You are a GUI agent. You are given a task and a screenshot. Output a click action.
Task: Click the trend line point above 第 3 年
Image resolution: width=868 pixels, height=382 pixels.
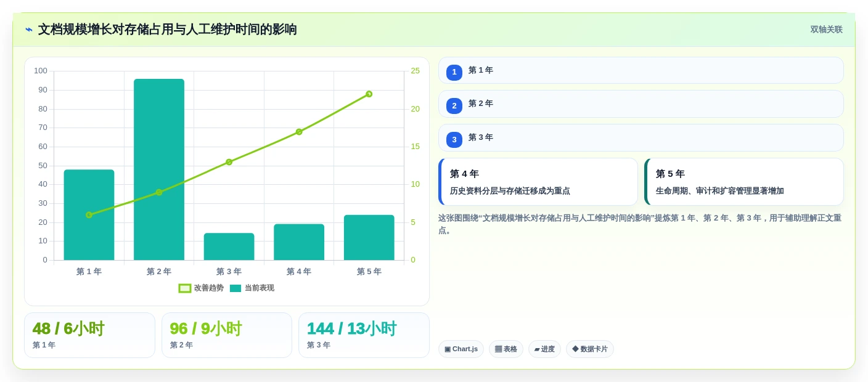[x=229, y=162]
